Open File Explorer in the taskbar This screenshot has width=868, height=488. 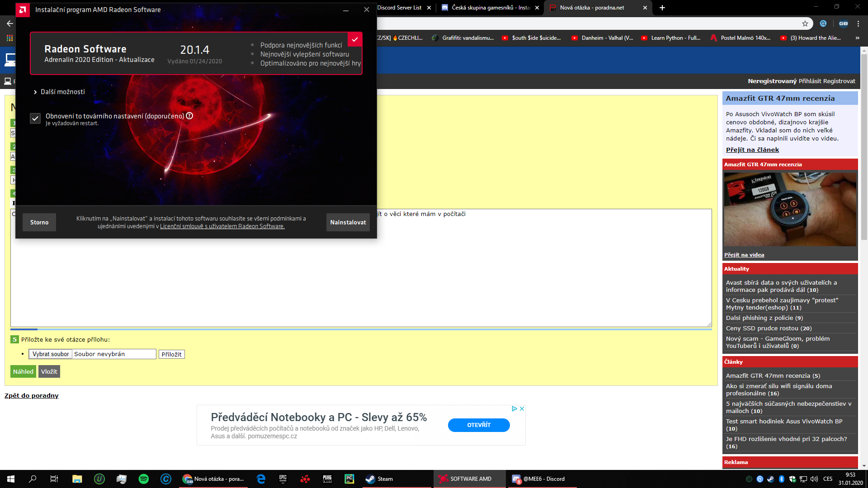tap(77, 479)
